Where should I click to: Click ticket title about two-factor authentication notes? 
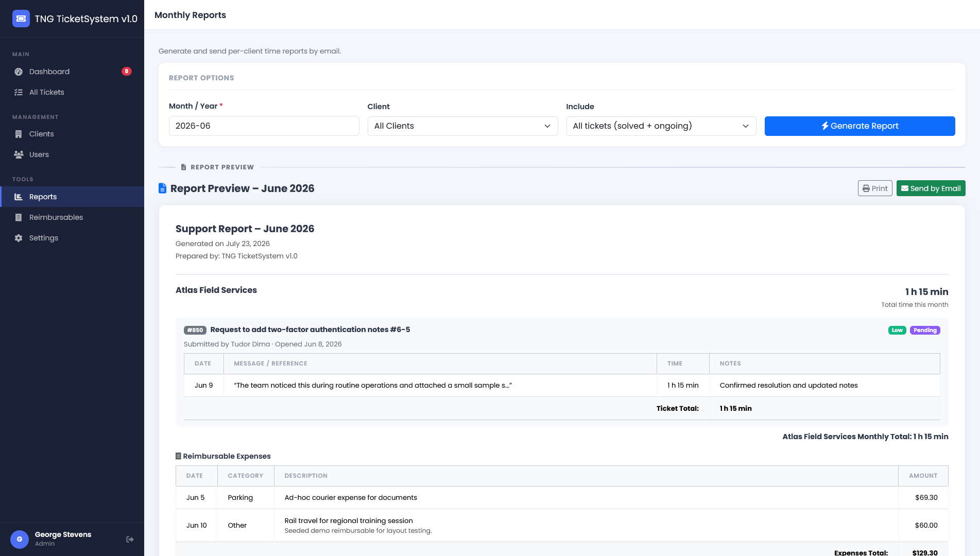[x=310, y=329]
